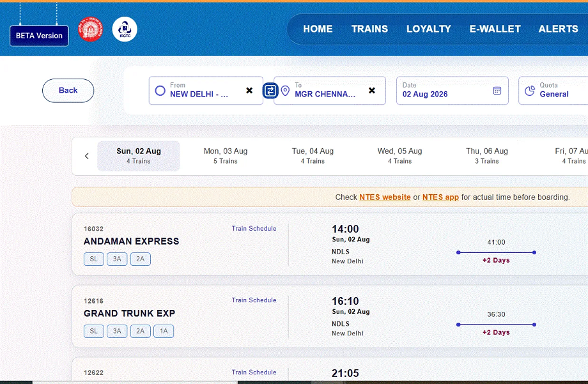Click the IRCTC round logo
588x384 pixels.
(125, 29)
